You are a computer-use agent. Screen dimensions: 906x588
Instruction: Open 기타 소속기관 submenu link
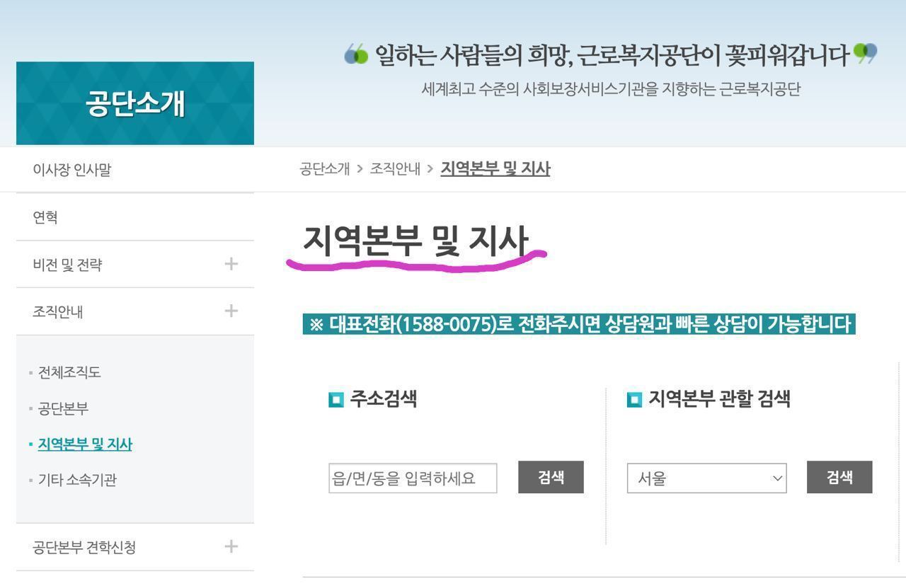tap(77, 480)
